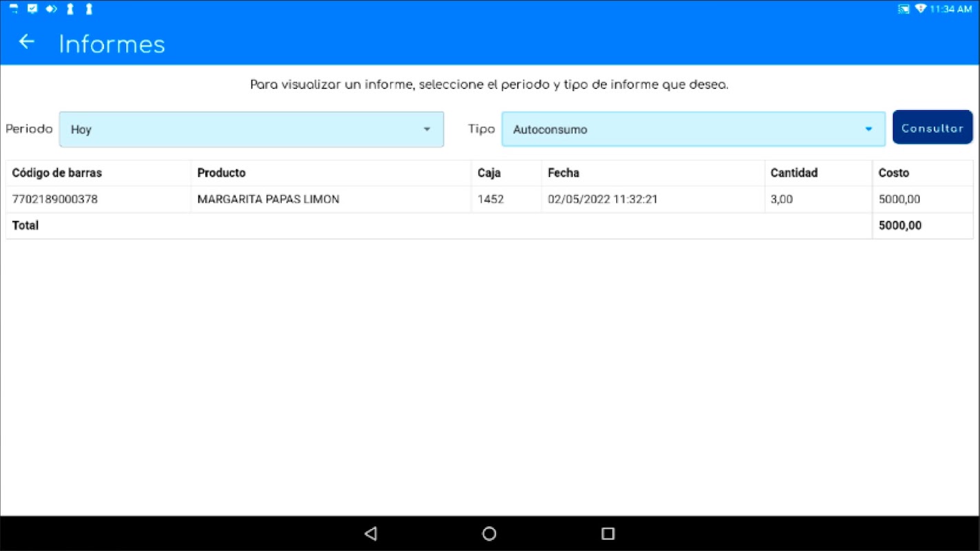The image size is (980, 551).
Task: Go back using the arrow icon
Action: pos(26,42)
